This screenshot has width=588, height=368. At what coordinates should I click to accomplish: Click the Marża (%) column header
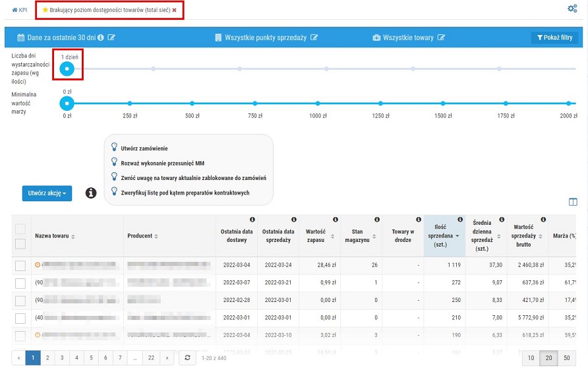click(564, 236)
